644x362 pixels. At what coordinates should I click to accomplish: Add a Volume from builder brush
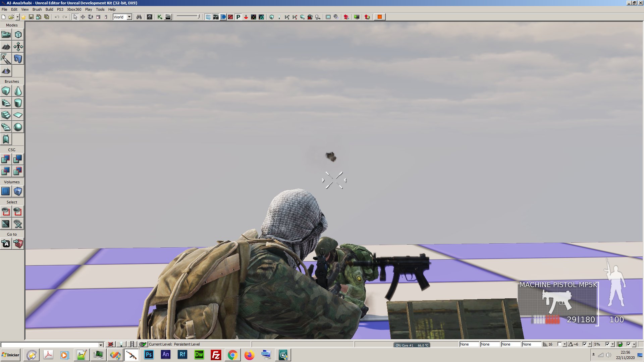(18, 191)
